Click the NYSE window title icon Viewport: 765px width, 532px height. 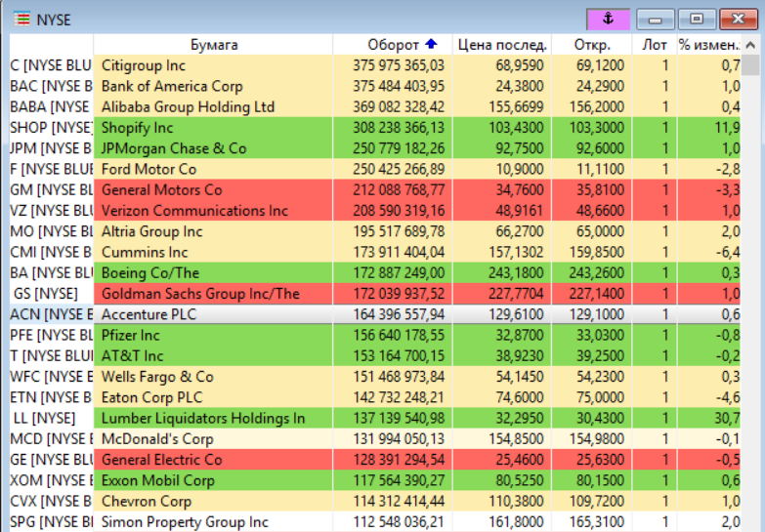(20, 19)
